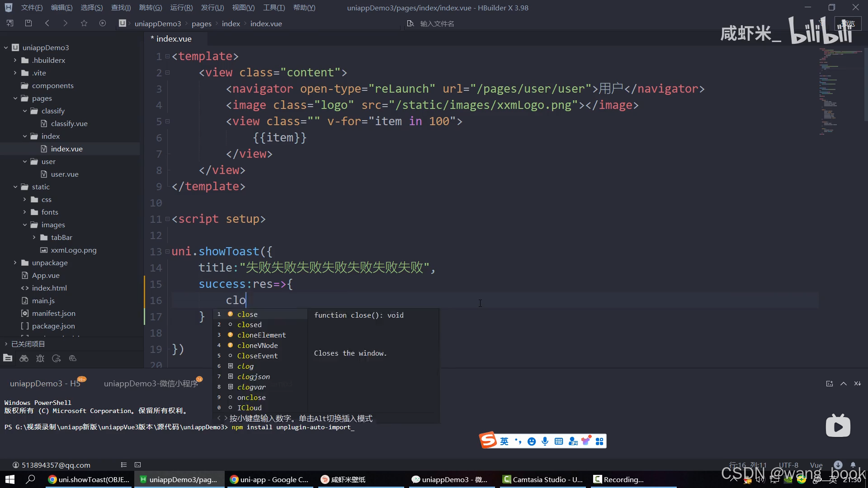Click the Sogou soft keyboard icon
868x488 pixels.
559,441
